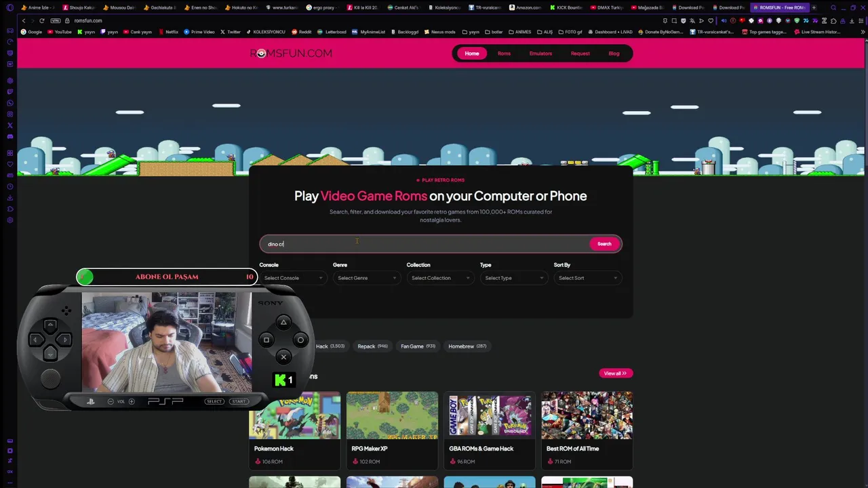Open Pokemon Hack collection thumbnail
The height and width of the screenshot is (488, 868).
[x=295, y=415]
